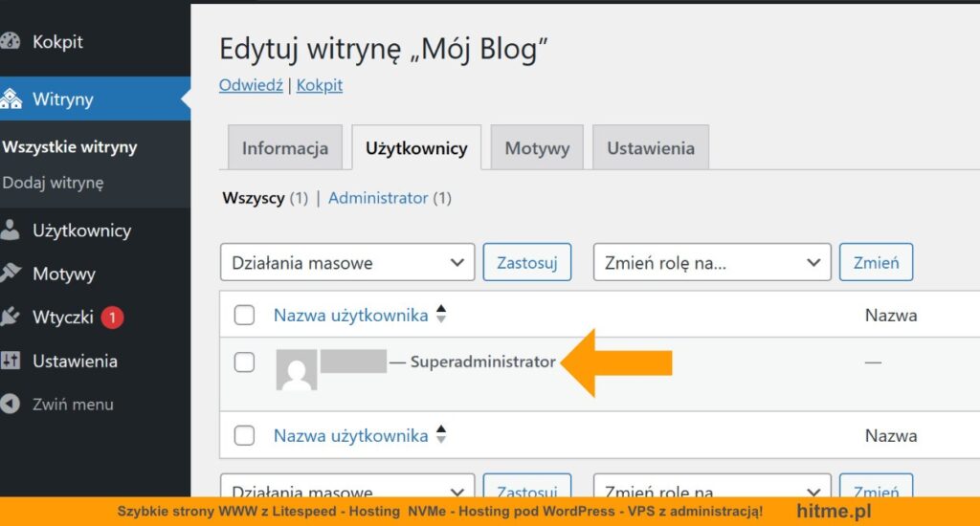Open the top Zmień rolę na… dropdown
The height and width of the screenshot is (526, 980).
point(712,263)
